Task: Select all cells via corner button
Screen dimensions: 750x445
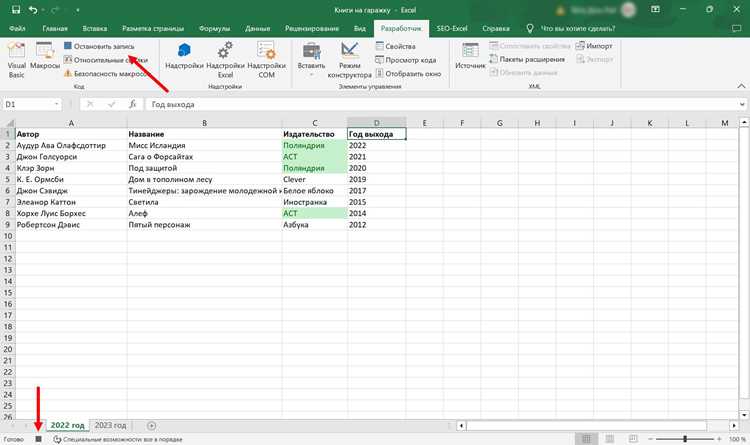Action: (x=8, y=123)
